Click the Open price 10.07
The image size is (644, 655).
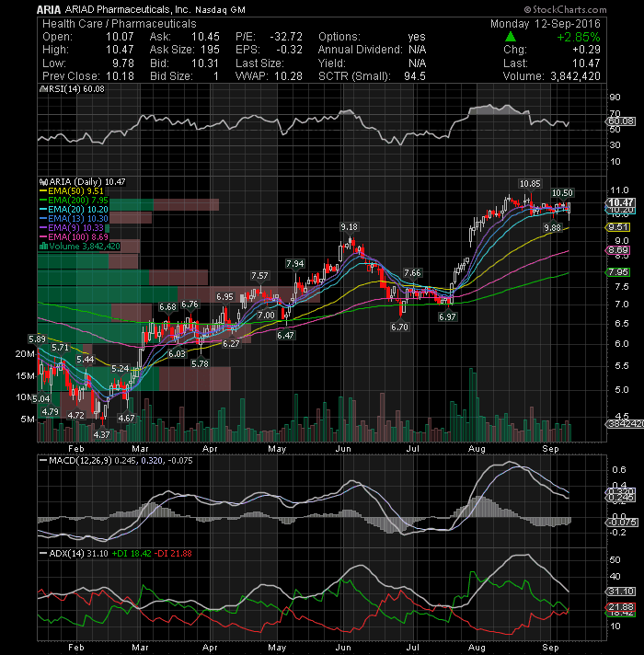pyautogui.click(x=120, y=37)
